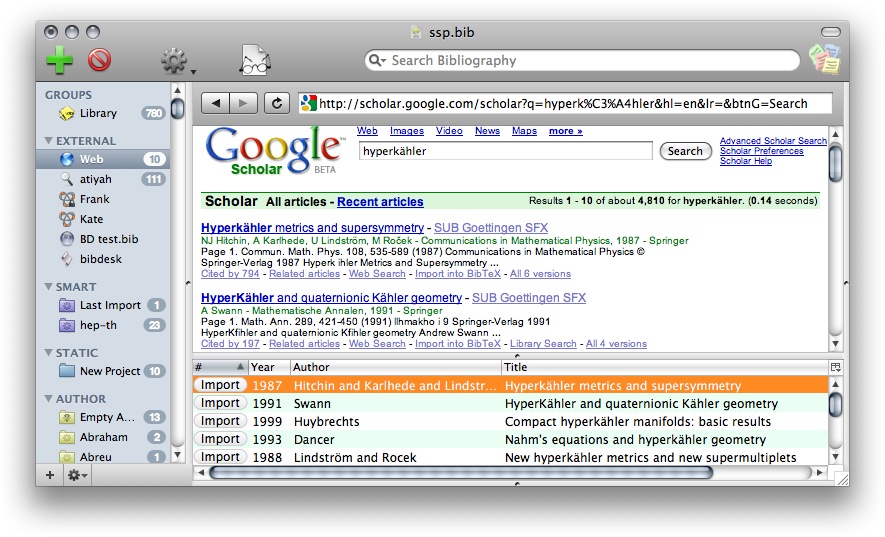Sort table by Author column header
The image size is (885, 537).
point(395,367)
